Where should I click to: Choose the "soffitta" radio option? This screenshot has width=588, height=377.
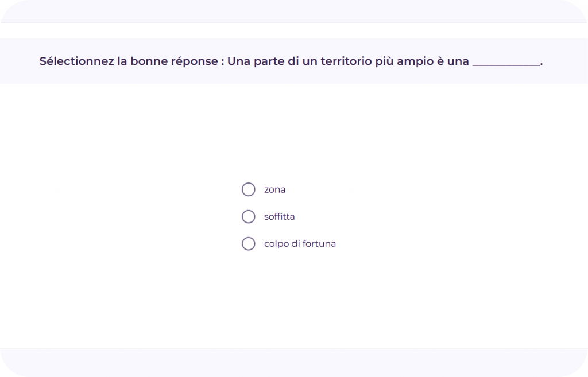pyautogui.click(x=248, y=217)
